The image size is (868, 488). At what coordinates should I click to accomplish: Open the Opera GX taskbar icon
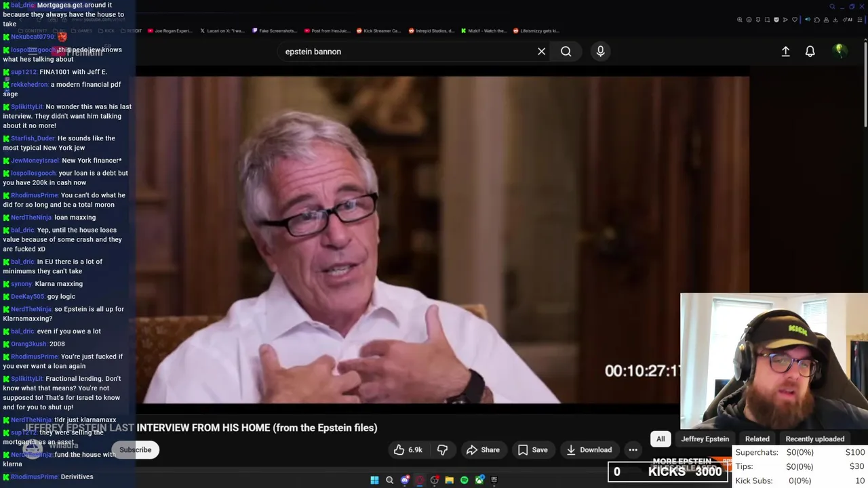pyautogui.click(x=420, y=480)
